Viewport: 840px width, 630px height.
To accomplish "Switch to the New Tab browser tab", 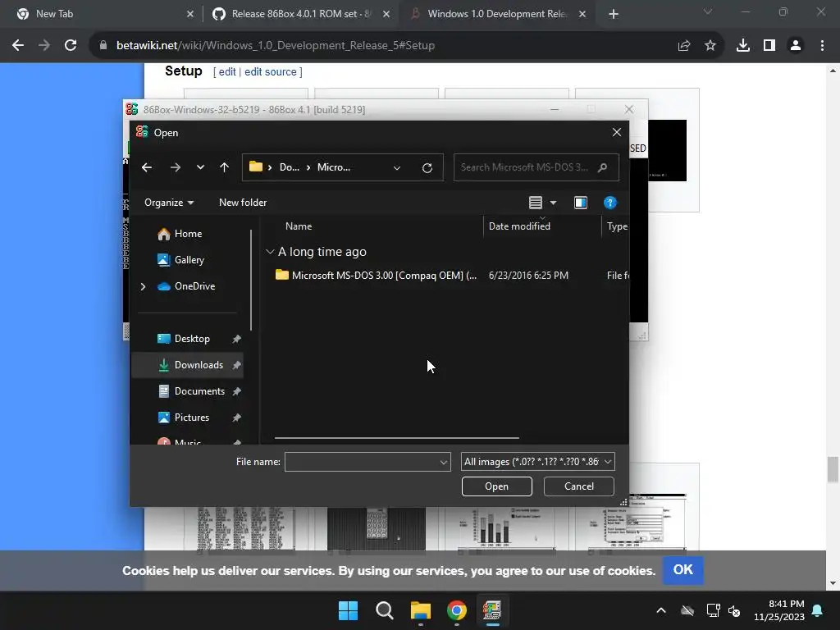I will tap(100, 14).
